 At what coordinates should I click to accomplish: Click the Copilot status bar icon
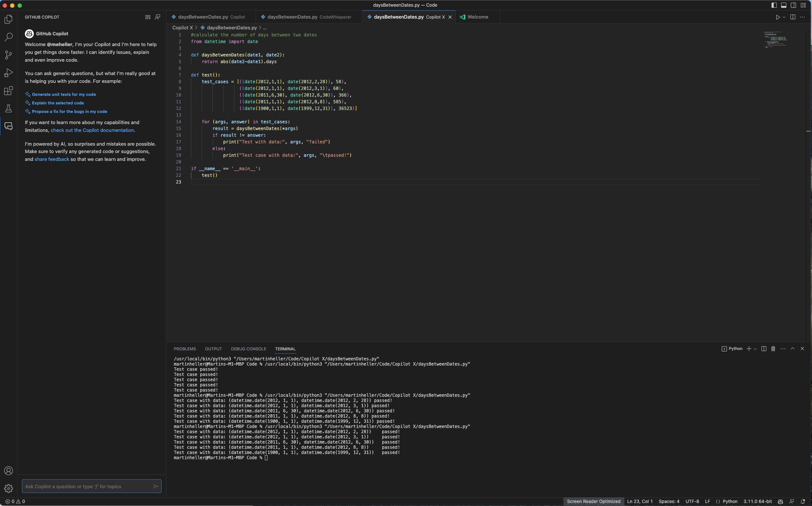[x=780, y=502]
